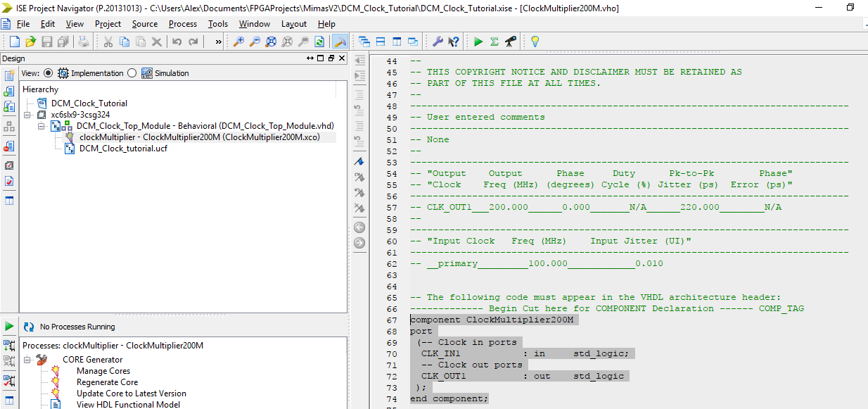
Task: Open the Layout menu
Action: click(293, 23)
